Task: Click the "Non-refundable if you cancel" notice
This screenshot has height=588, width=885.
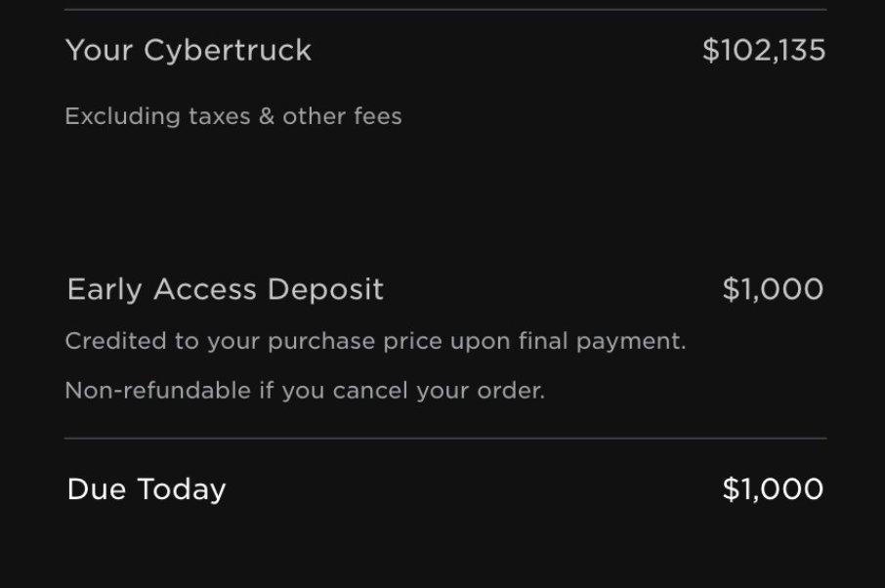Action: coord(304,391)
